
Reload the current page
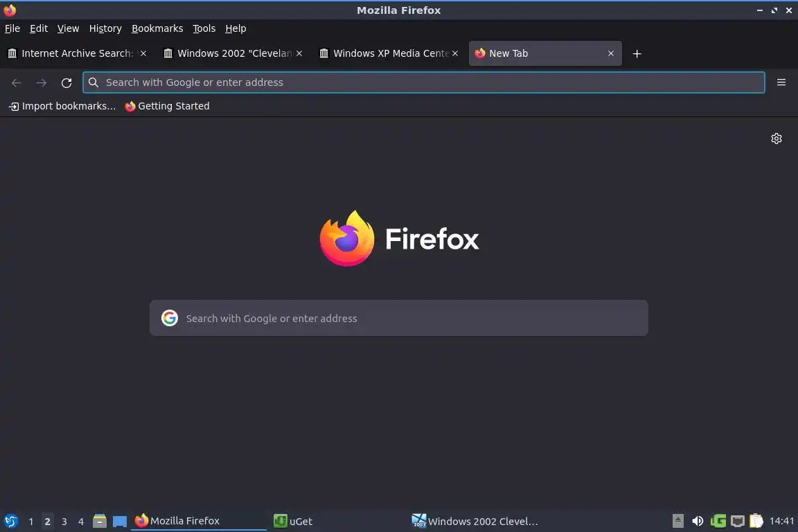[x=66, y=82]
